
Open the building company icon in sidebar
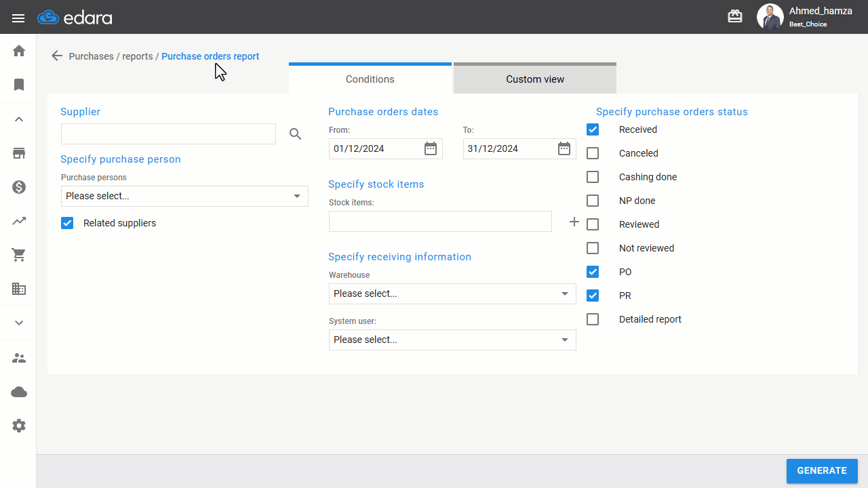pyautogui.click(x=19, y=289)
